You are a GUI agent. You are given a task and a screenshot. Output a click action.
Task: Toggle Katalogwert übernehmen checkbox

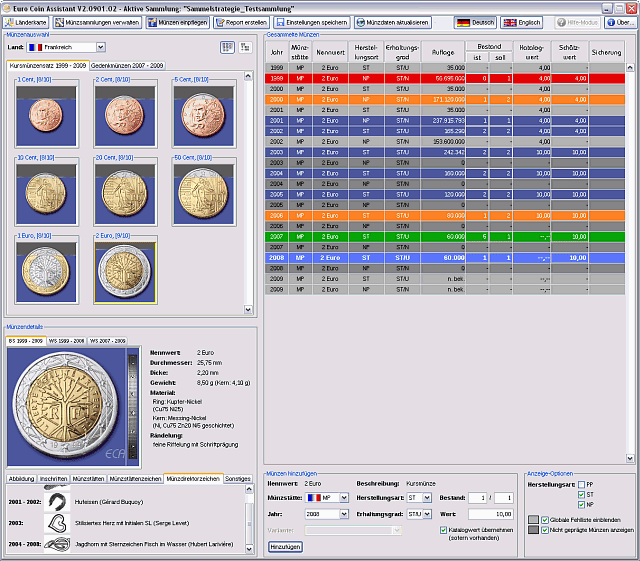tap(443, 530)
